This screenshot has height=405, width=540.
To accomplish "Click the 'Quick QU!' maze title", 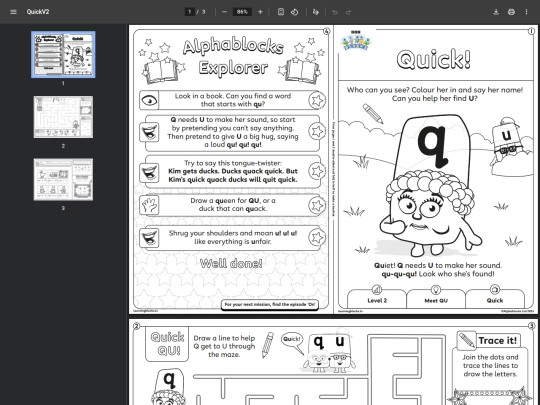I will pyautogui.click(x=167, y=344).
